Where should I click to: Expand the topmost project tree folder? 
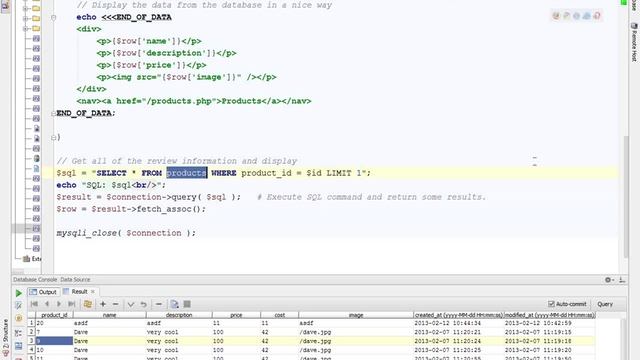25,8
